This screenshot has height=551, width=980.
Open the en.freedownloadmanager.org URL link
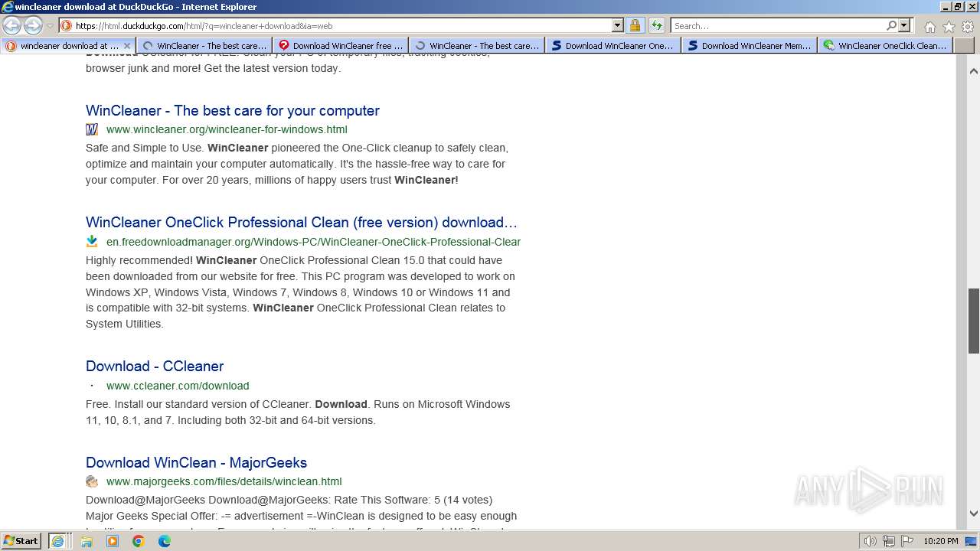pyautogui.click(x=313, y=242)
